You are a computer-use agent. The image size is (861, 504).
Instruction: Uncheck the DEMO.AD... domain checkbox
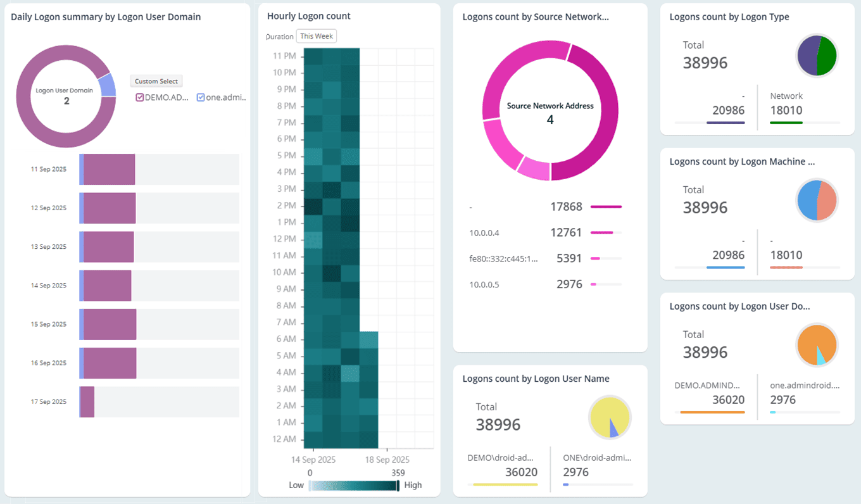pos(140,98)
